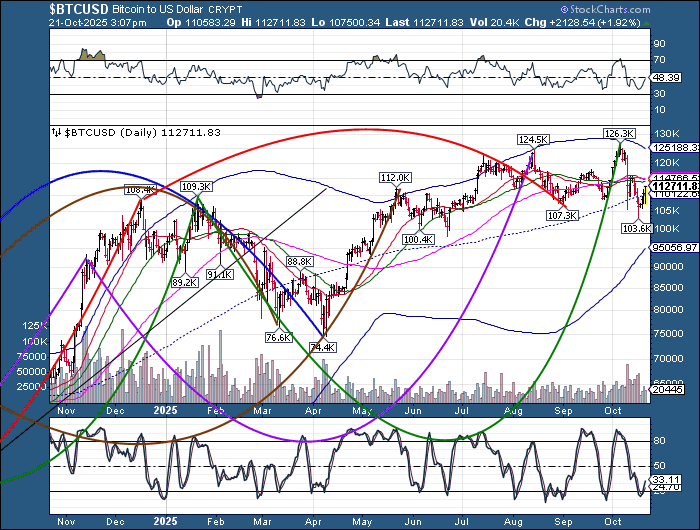Image resolution: width=700 pixels, height=530 pixels.
Task: Click the legend icon beside $BTCUSD (Daily)
Action: (56, 132)
